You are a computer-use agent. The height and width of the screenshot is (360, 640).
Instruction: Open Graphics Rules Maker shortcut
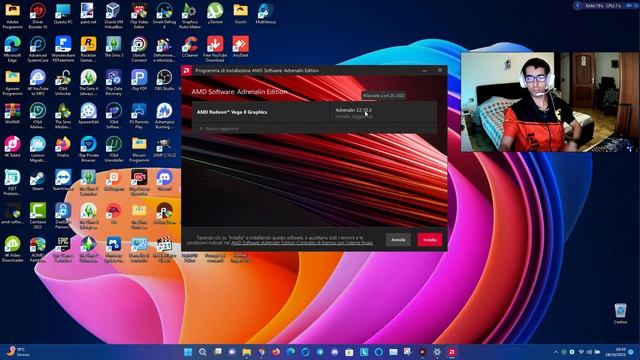[190, 16]
